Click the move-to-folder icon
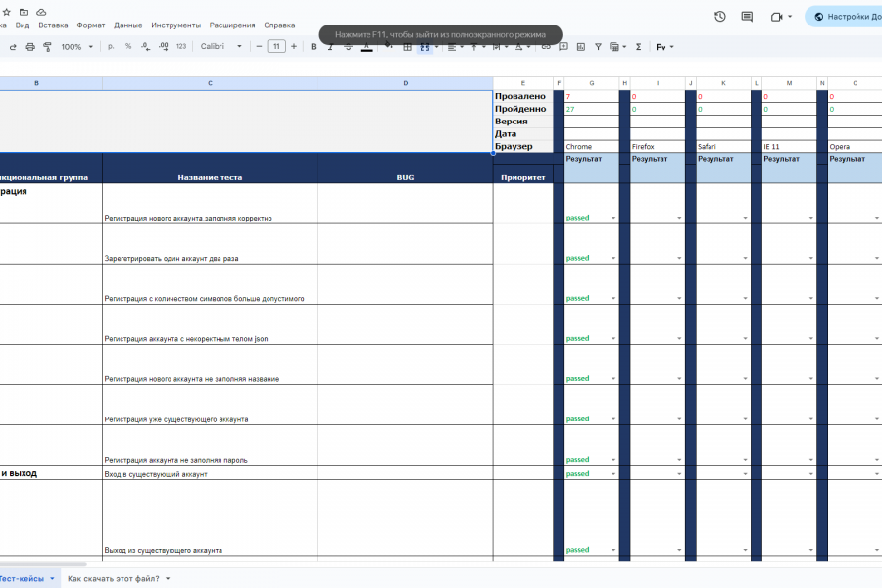 tap(24, 12)
